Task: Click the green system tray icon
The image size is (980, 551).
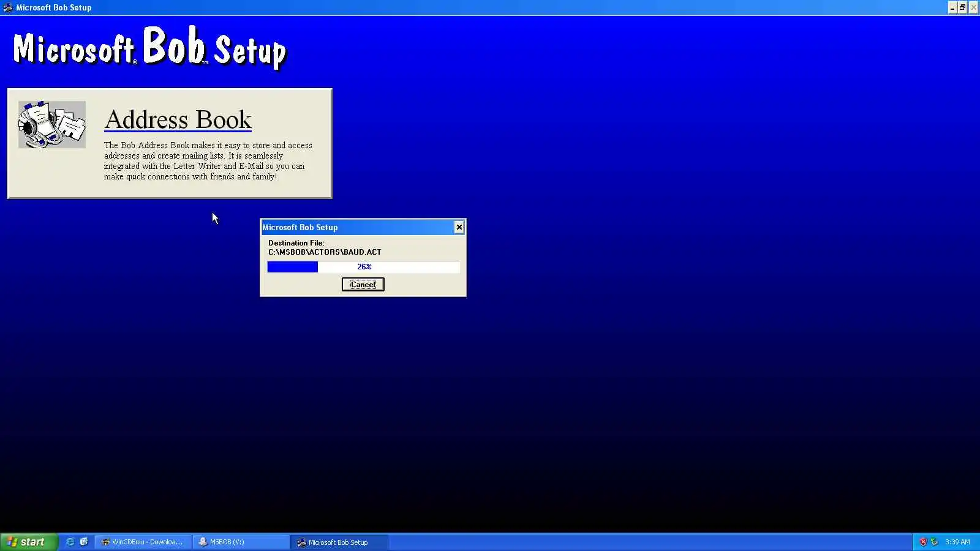Action: tap(934, 542)
